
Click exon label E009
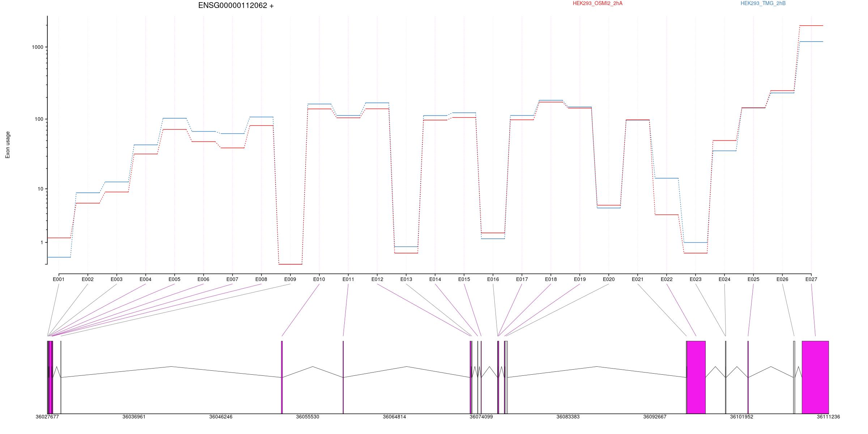point(290,279)
